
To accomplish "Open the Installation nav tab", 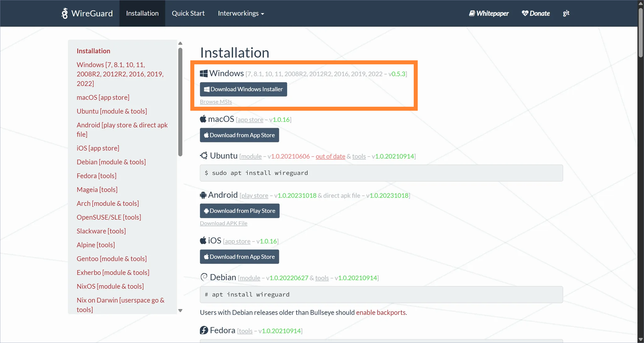I will pyautogui.click(x=142, y=13).
